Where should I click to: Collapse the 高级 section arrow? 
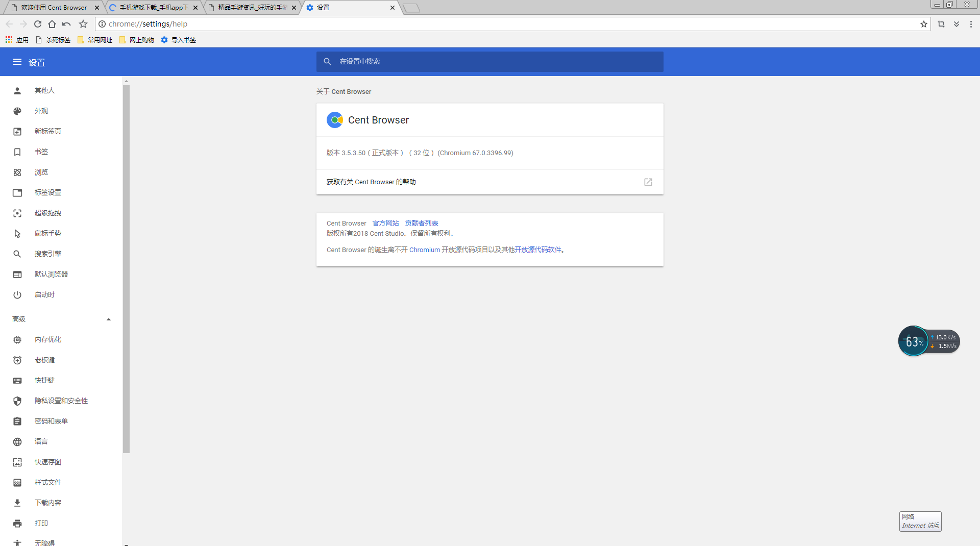tap(109, 319)
